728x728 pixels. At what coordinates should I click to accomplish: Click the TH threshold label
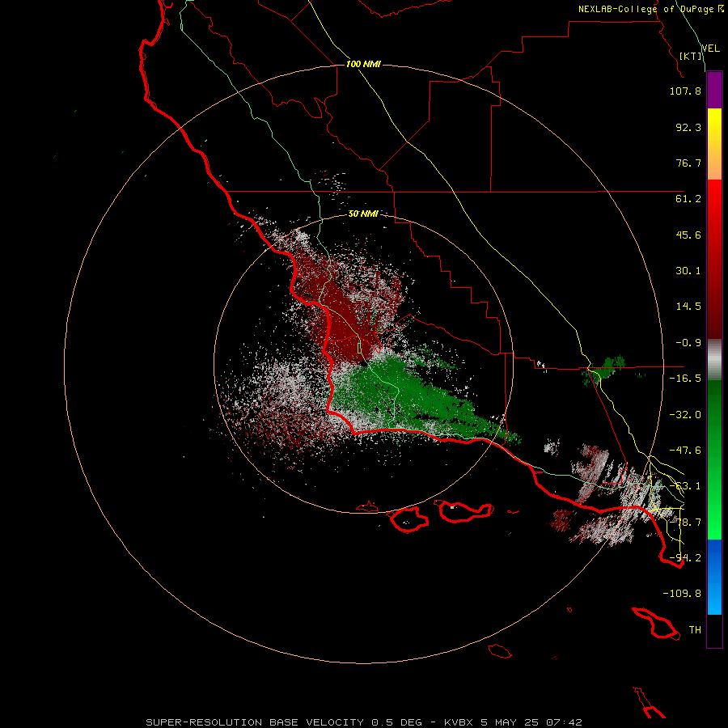click(695, 630)
